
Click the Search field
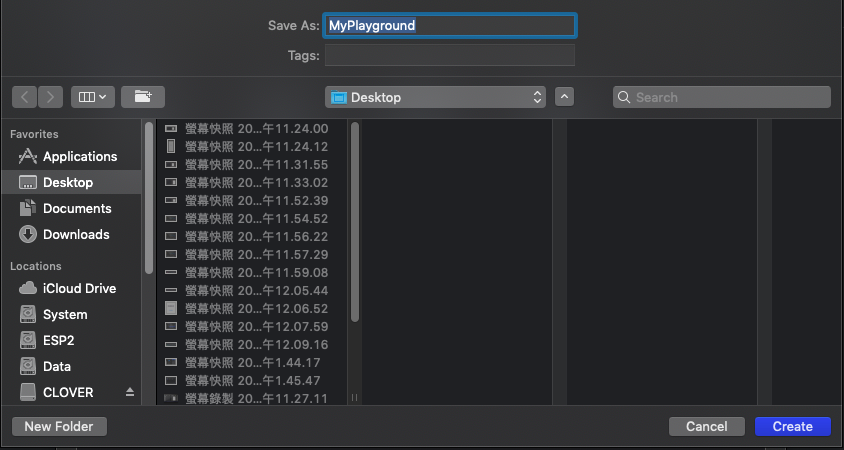click(722, 97)
